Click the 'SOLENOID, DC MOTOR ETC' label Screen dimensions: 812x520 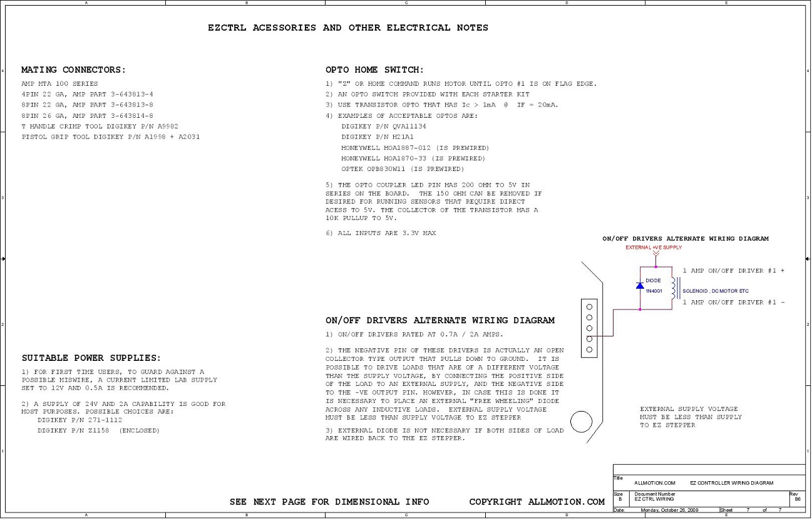point(716,291)
